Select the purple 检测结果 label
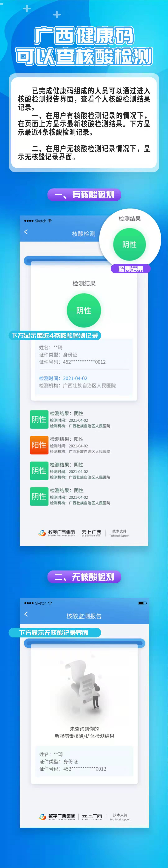The image size is (168, 868). point(131,269)
